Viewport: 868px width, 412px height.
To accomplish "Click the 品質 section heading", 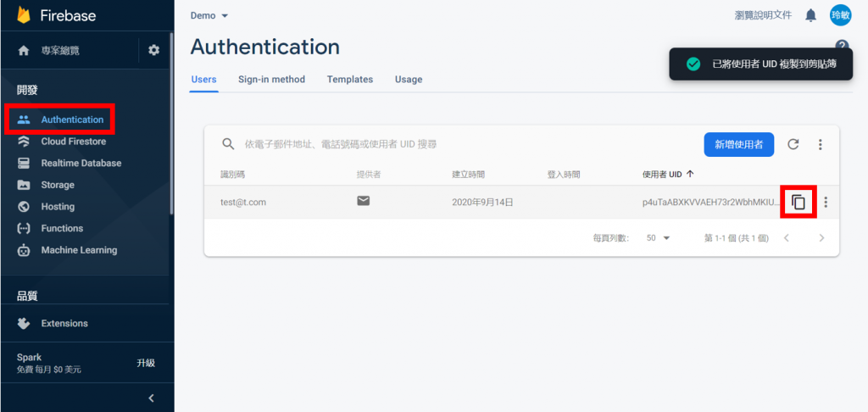I will (27, 296).
